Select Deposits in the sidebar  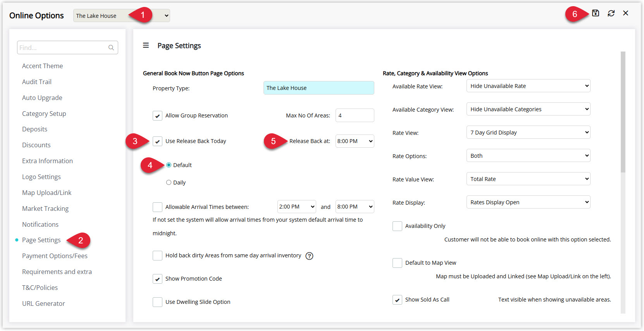[34, 129]
